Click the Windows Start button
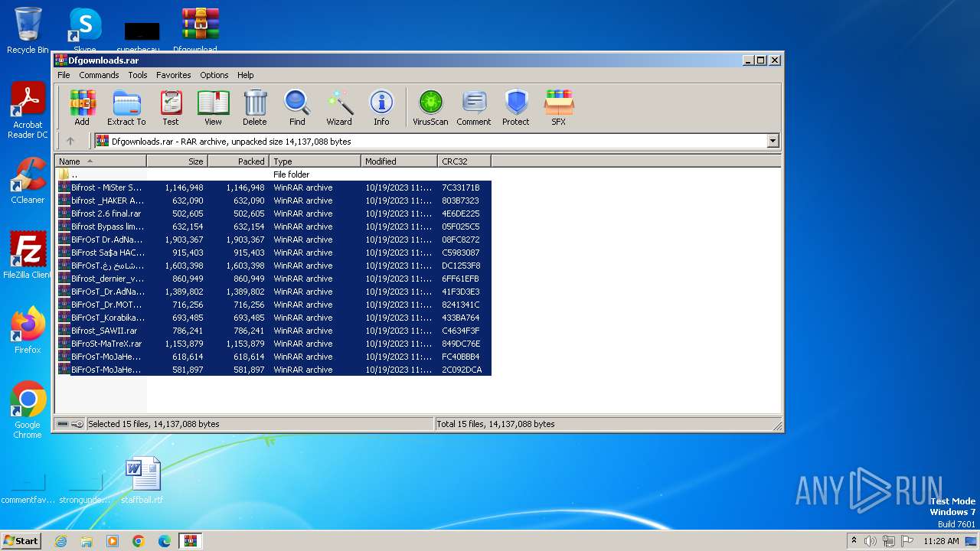 click(21, 541)
